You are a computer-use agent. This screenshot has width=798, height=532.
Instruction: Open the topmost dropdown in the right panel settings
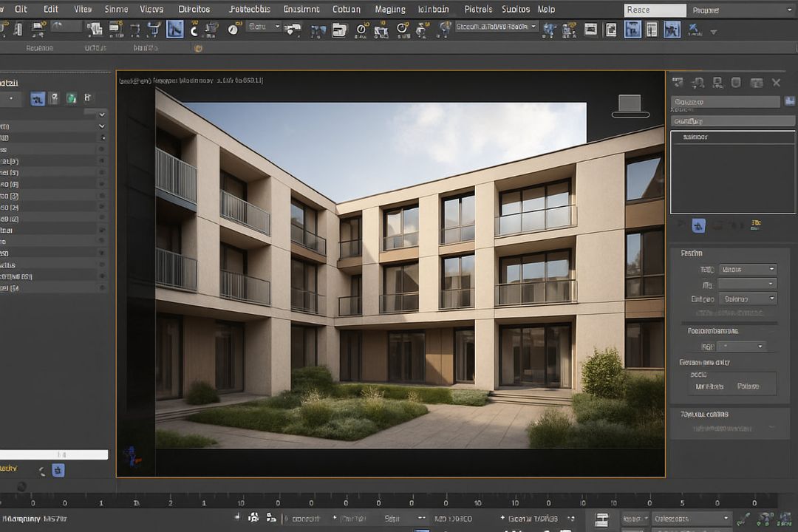[x=748, y=269]
